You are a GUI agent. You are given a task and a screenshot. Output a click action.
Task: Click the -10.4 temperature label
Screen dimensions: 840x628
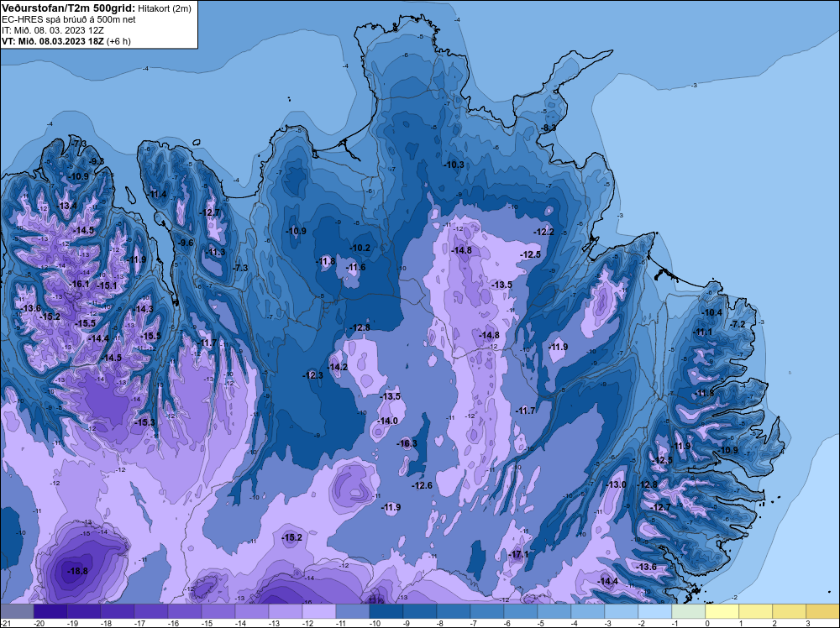pos(712,312)
